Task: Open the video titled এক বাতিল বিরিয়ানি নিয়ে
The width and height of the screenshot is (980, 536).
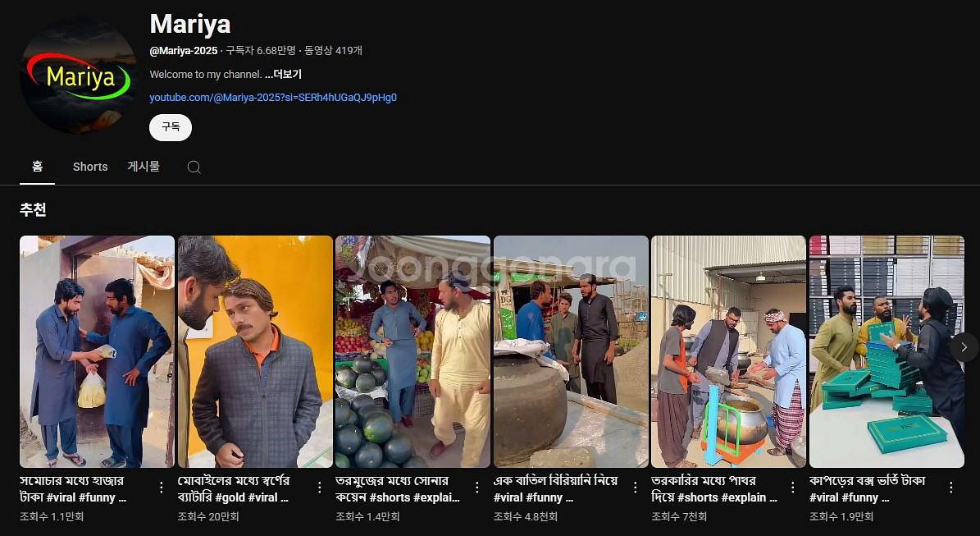Action: pyautogui.click(x=555, y=489)
